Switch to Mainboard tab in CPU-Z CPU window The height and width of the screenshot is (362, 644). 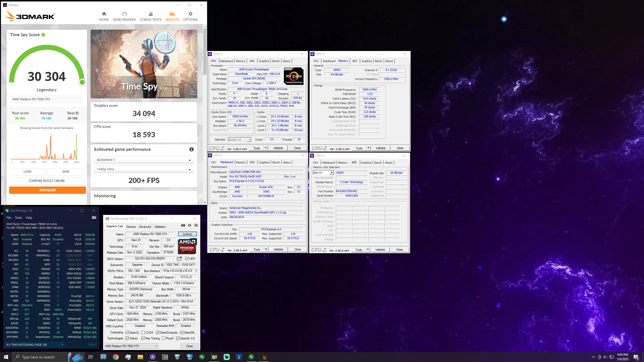pos(226,61)
